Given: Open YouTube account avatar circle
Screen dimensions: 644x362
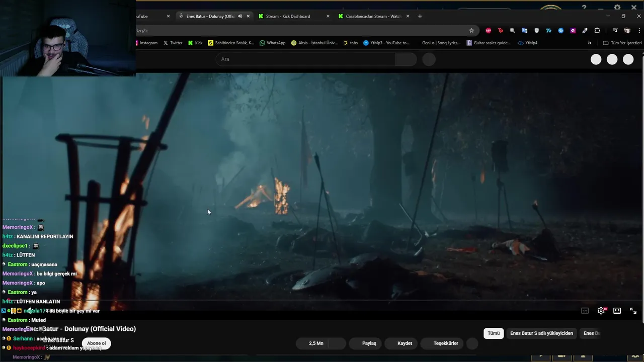Looking at the screenshot, I should pos(628,59).
